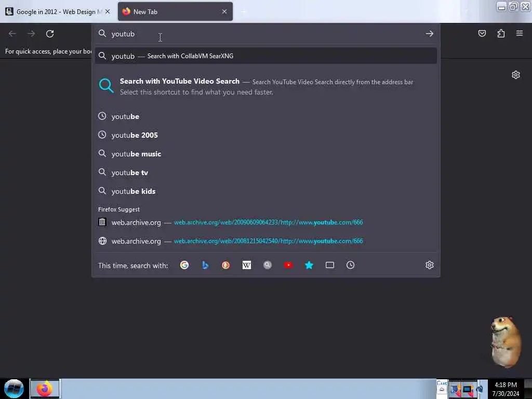Image resolution: width=532 pixels, height=399 pixels.
Task: Open web.archive.org 20090609064233 youtube link
Action: coord(265,222)
